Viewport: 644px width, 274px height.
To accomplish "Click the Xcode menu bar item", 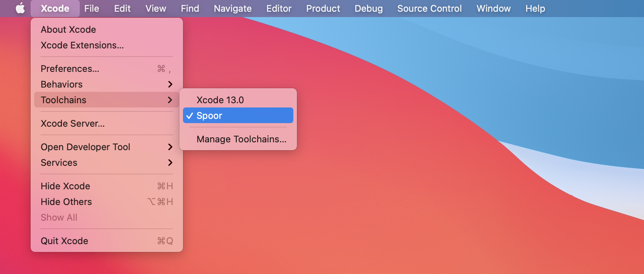I will [55, 9].
